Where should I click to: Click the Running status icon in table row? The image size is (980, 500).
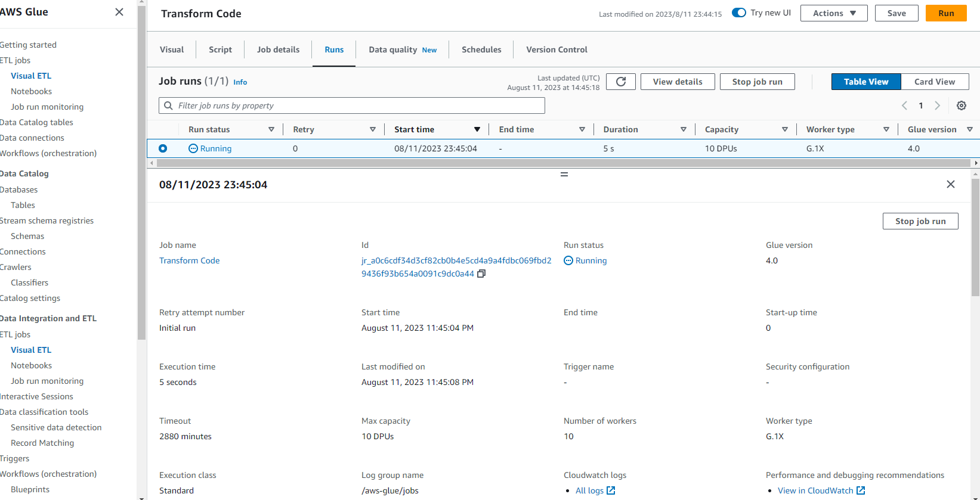193,148
